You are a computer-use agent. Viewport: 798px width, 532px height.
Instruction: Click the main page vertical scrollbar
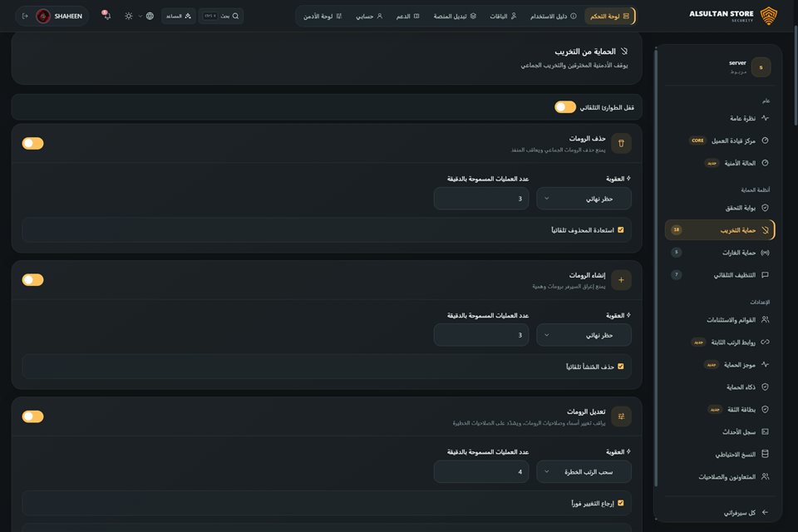tap(796, 76)
